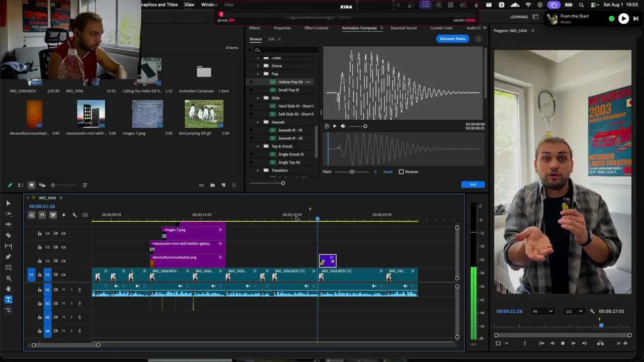Screen dimensions: 644x362
Task: Select the Hand tool
Action: pos(8,289)
